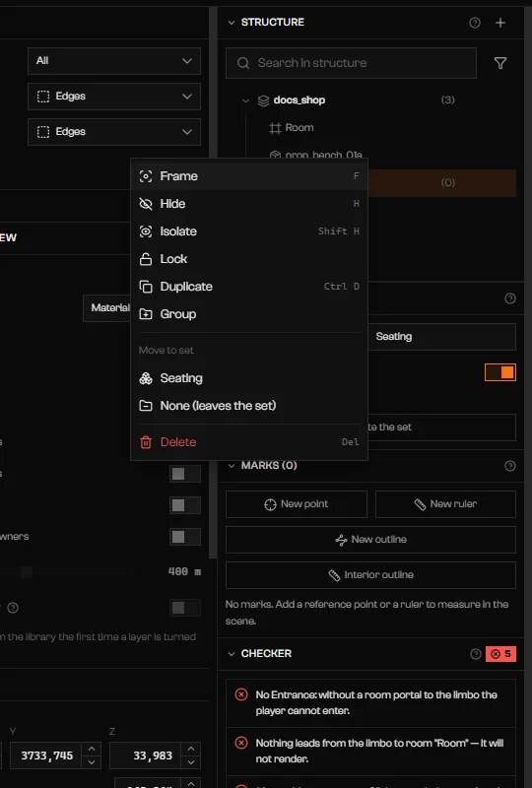Choose Lock from the context menu
This screenshot has width=532, height=788.
249,259
